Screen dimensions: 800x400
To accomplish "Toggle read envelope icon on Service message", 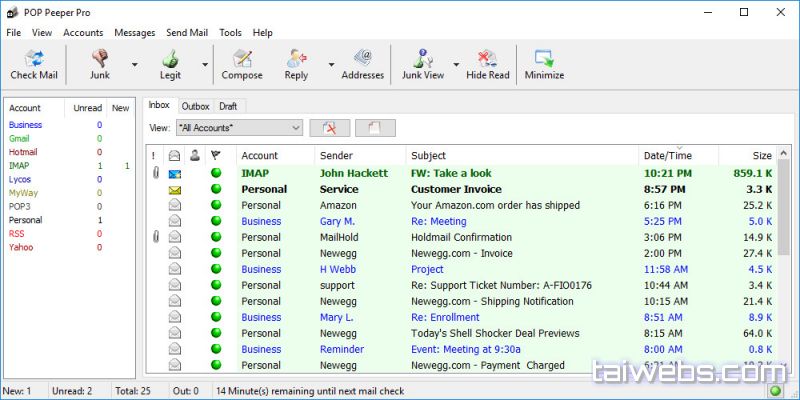I will (174, 189).
